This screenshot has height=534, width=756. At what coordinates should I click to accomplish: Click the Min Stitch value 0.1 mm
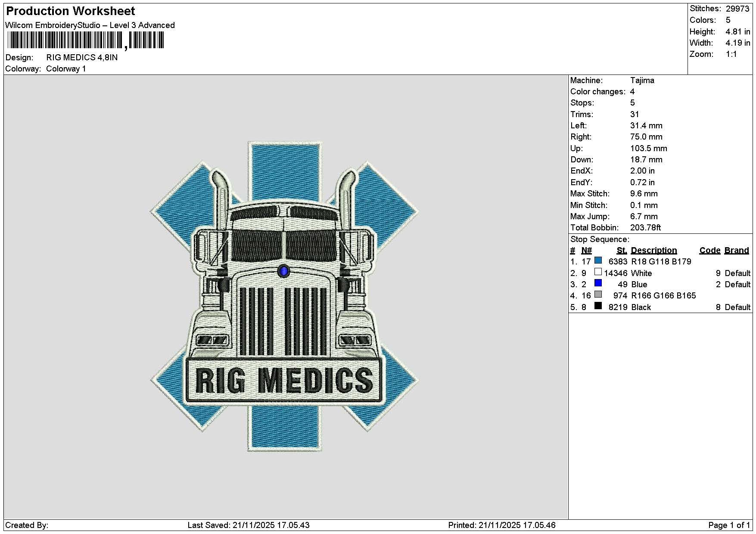(644, 205)
